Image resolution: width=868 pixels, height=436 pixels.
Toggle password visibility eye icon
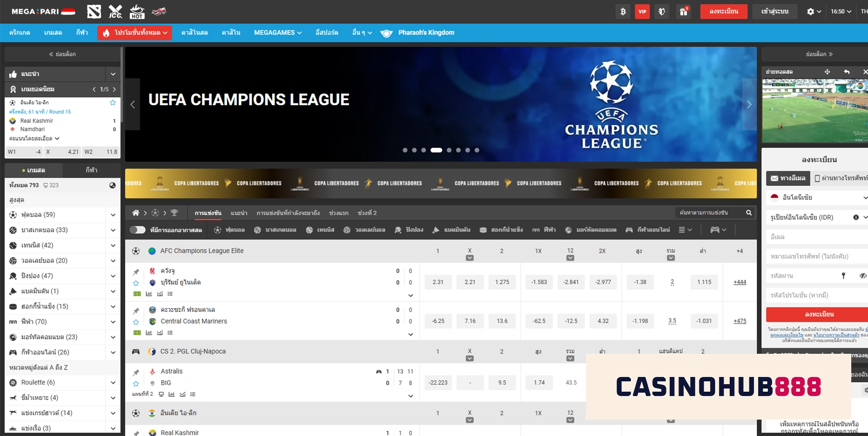[863, 276]
